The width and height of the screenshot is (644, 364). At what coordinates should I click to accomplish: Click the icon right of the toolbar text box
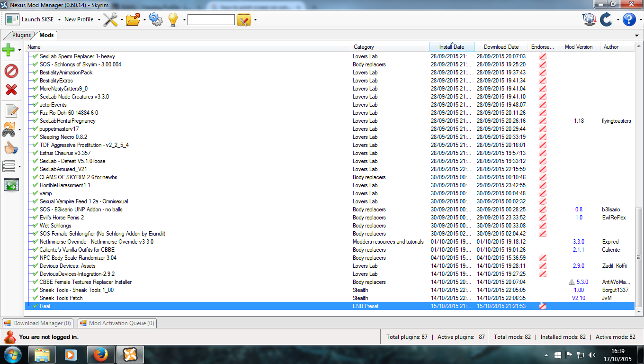point(244,19)
